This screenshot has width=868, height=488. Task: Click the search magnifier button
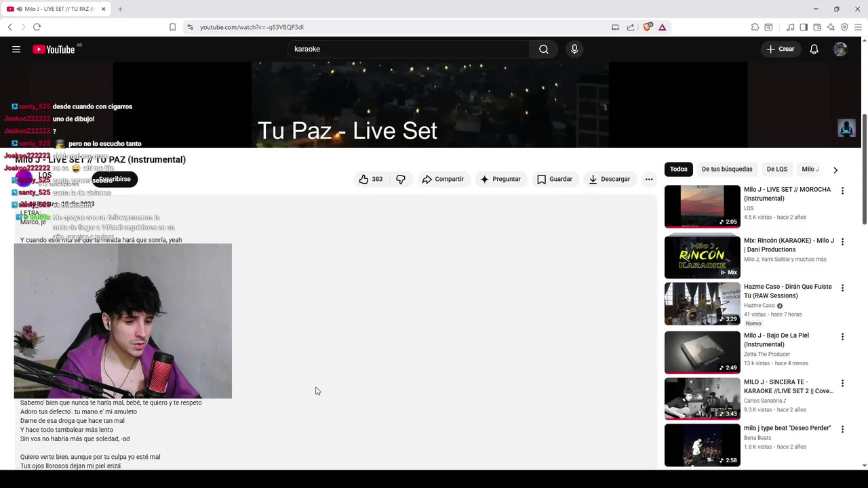click(x=544, y=49)
